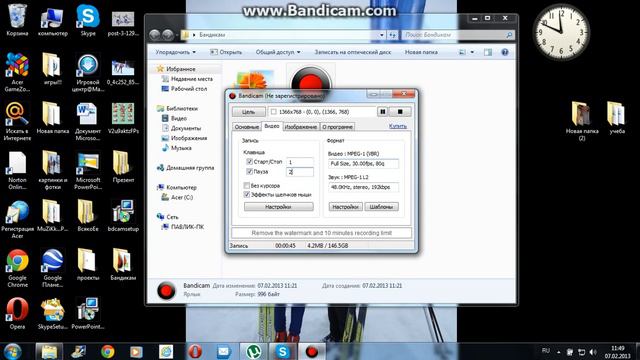
Task: Disable Эффекты щелчков мыши checkbox
Action: point(247,195)
